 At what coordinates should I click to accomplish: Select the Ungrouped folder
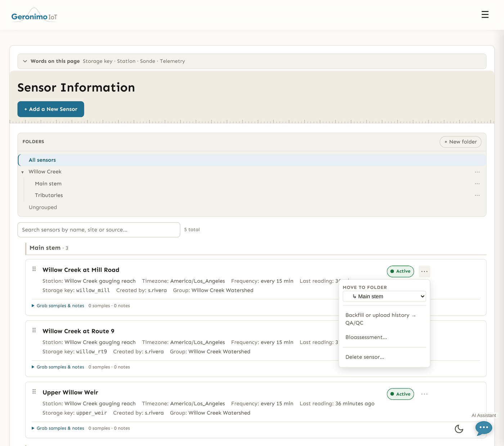pos(43,208)
